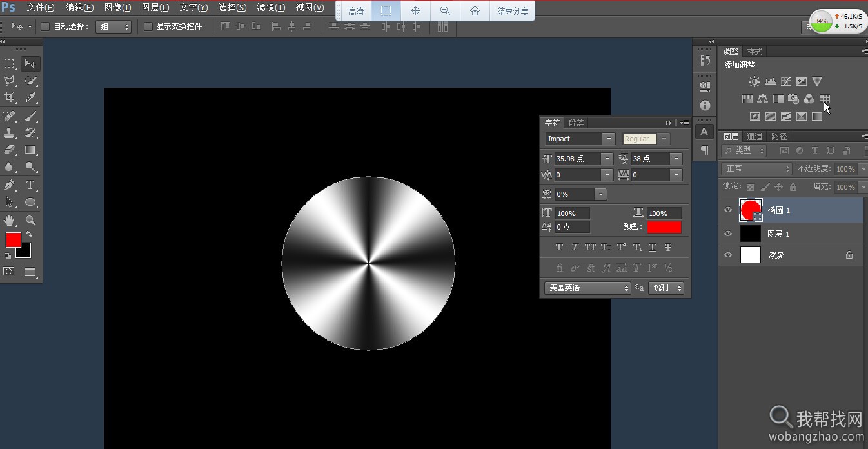Viewport: 868px width, 449px height.
Task: Activate the Horizontal Type tool
Action: 30,185
